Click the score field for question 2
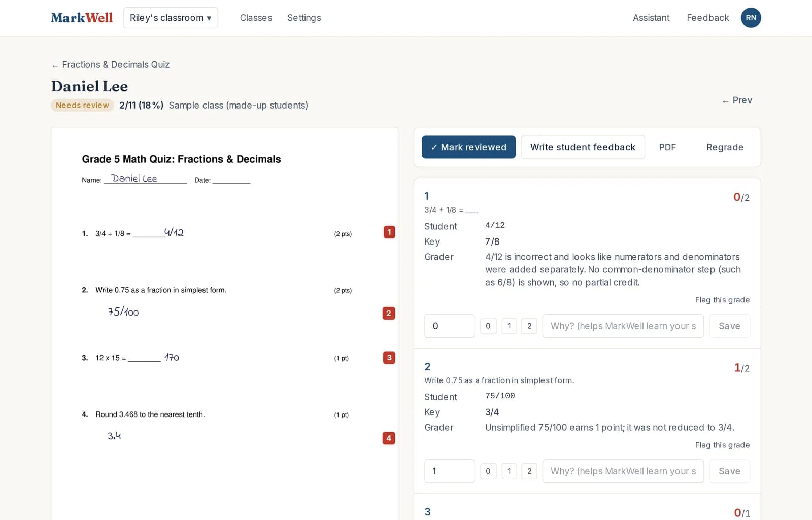This screenshot has width=812, height=520. point(450,471)
